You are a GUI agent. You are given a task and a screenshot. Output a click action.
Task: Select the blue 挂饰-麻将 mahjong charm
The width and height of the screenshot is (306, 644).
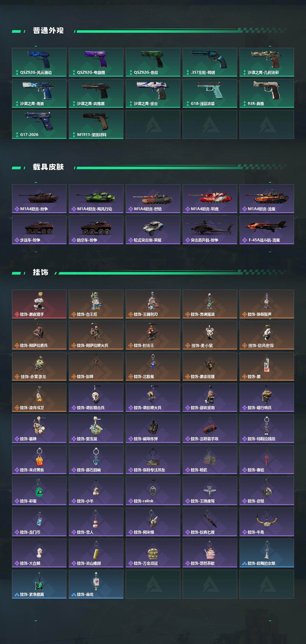(x=96, y=584)
